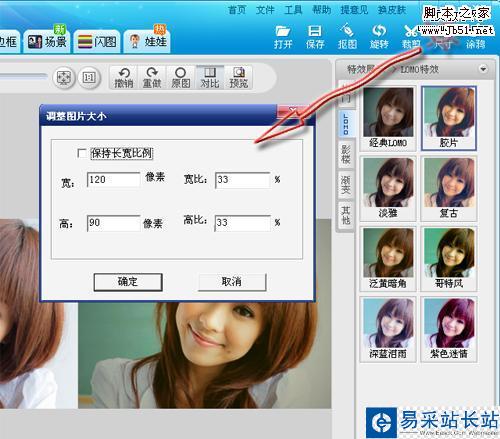500x439 pixels.
Task: Click the 打开 open folder icon
Action: tap(283, 31)
